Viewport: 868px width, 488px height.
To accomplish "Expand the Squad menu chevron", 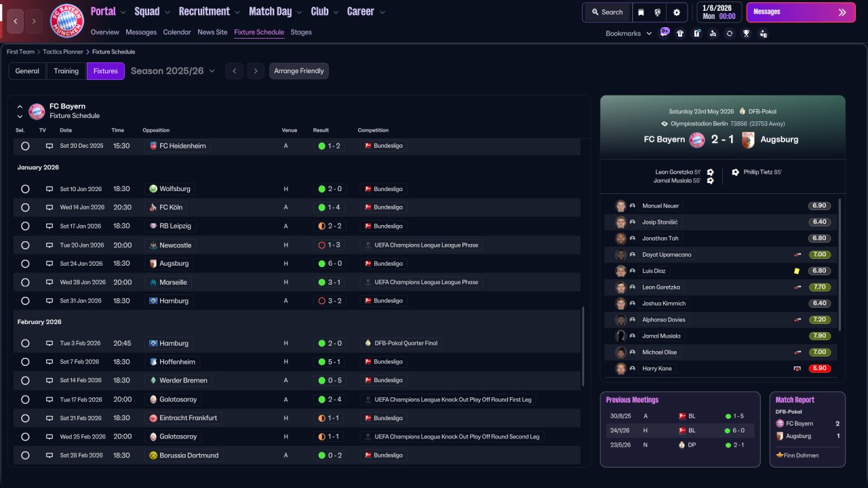I will pyautogui.click(x=167, y=12).
